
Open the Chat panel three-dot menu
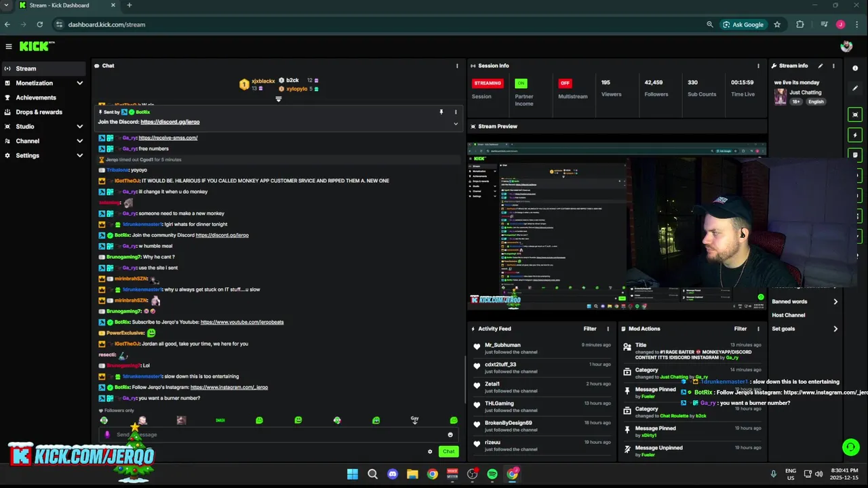point(456,66)
